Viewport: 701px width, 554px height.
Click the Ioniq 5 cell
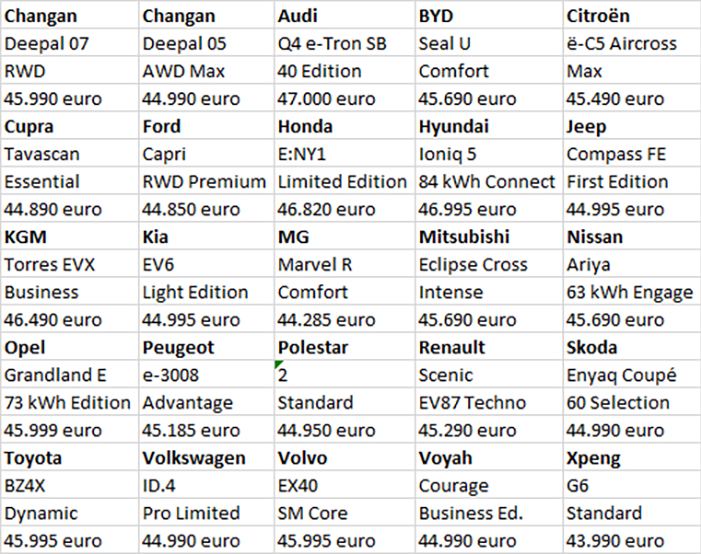click(488, 155)
